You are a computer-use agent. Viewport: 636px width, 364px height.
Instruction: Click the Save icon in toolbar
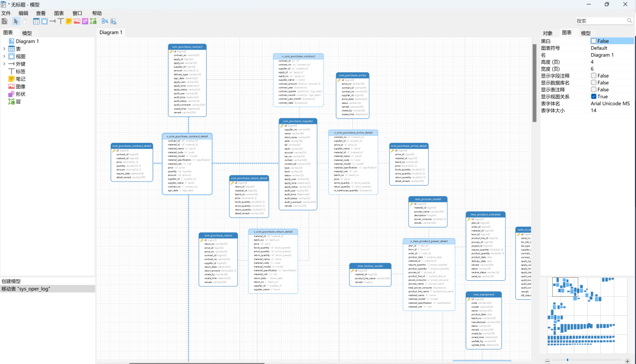click(x=5, y=21)
